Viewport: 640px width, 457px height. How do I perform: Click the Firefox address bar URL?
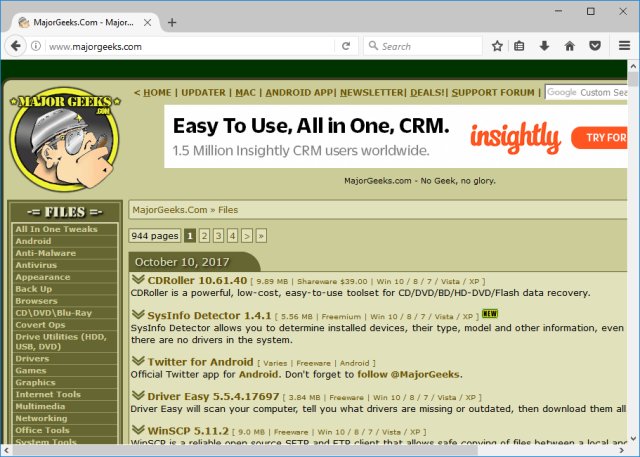(180, 46)
